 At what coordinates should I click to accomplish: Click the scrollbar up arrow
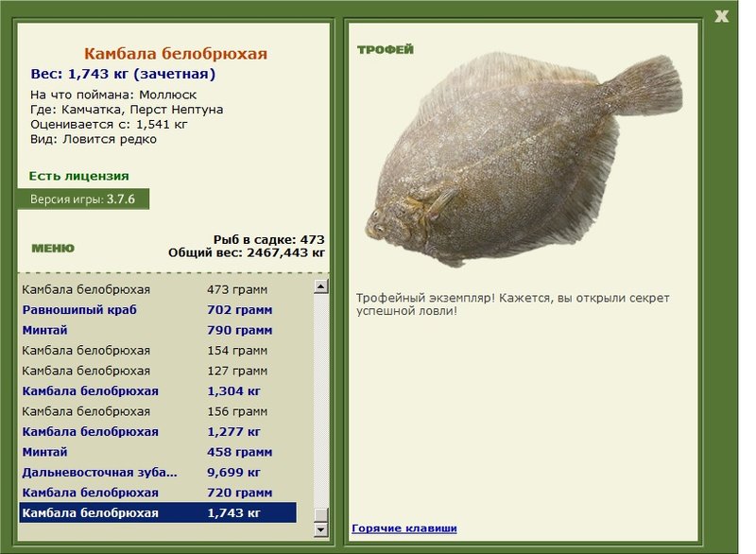[321, 286]
